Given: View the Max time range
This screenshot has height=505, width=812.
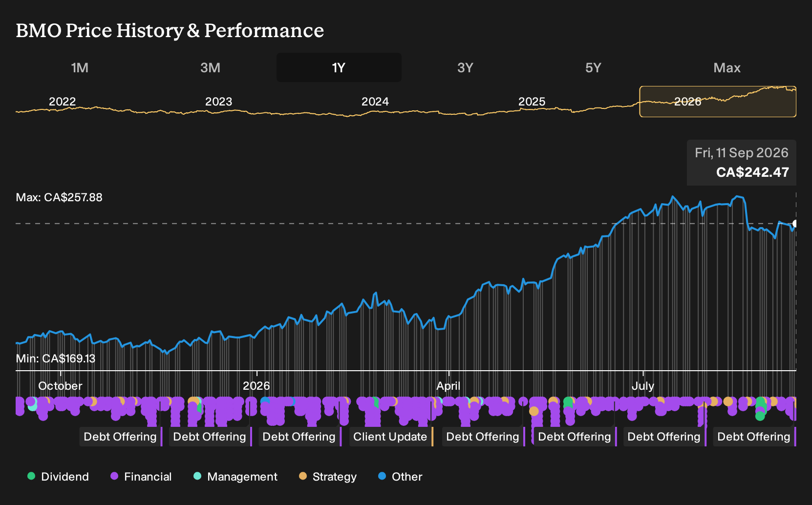Looking at the screenshot, I should click(727, 67).
